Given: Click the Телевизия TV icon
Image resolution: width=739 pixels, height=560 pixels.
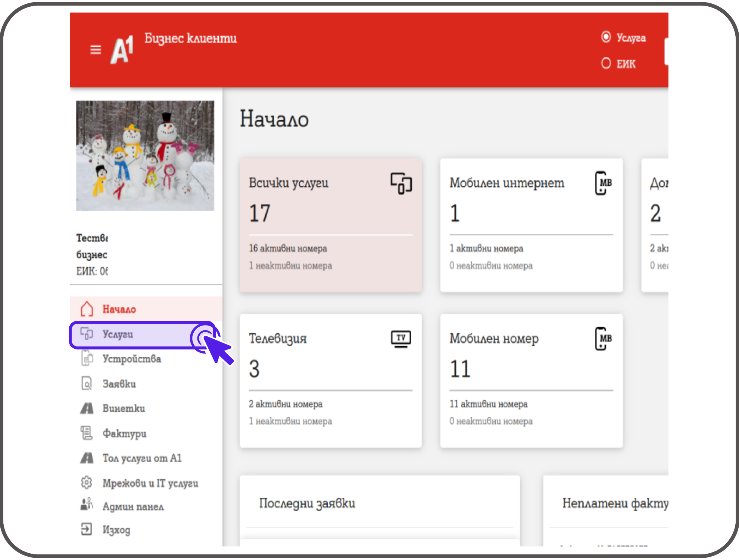Looking at the screenshot, I should pos(401,339).
